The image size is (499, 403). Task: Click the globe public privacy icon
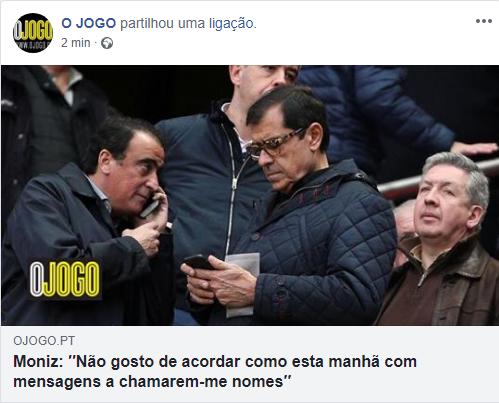point(107,43)
